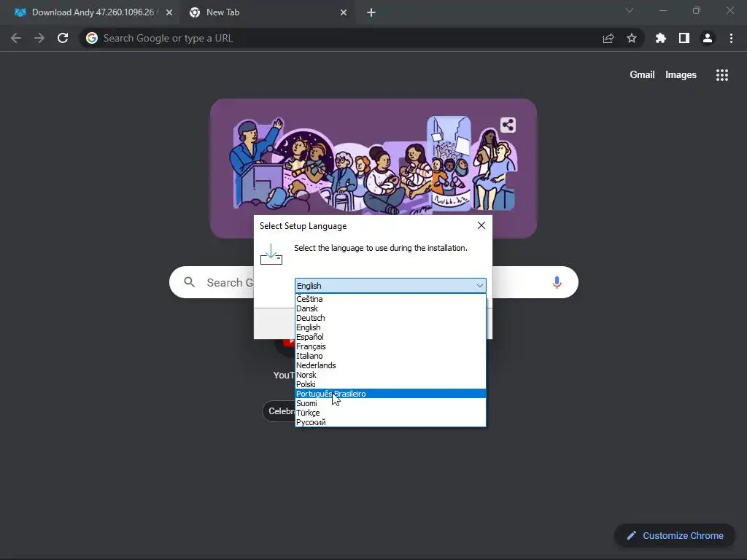The image size is (747, 560).
Task: Open the Images link
Action: (x=681, y=75)
